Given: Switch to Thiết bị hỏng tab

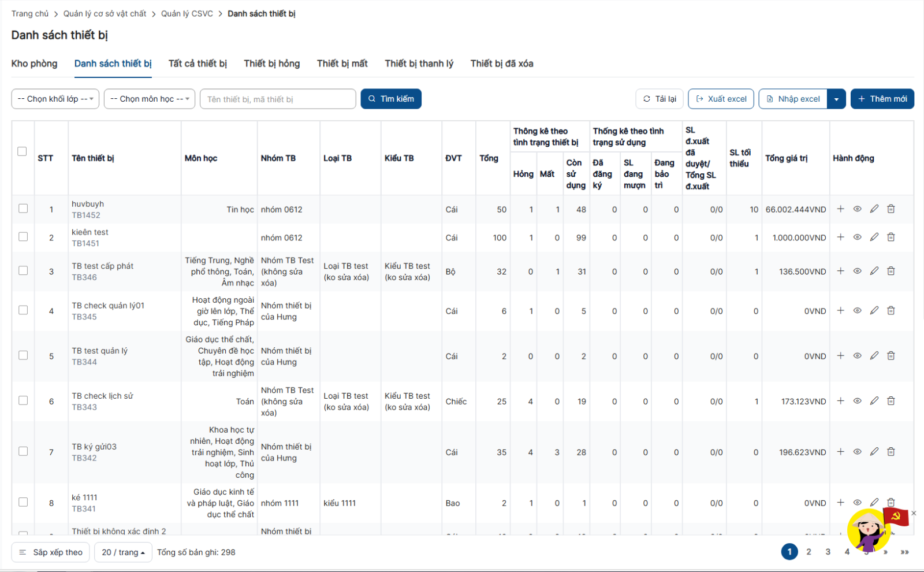Looking at the screenshot, I should [271, 64].
